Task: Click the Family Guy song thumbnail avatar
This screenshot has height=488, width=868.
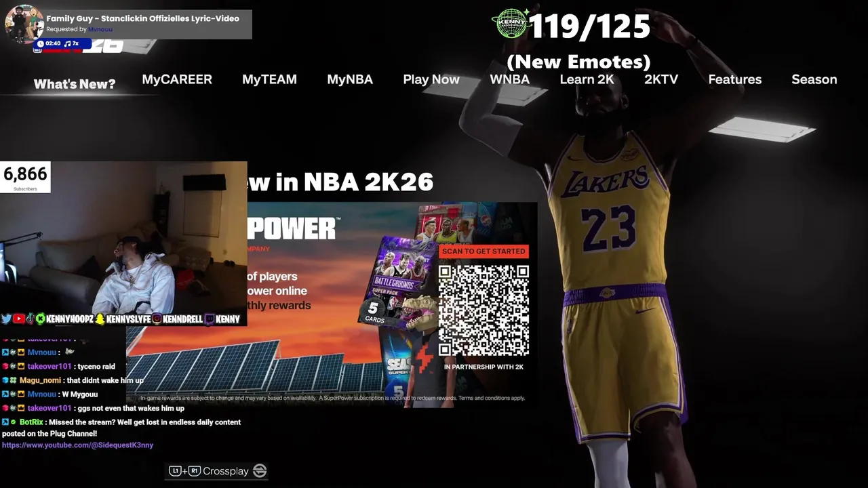Action: point(24,24)
